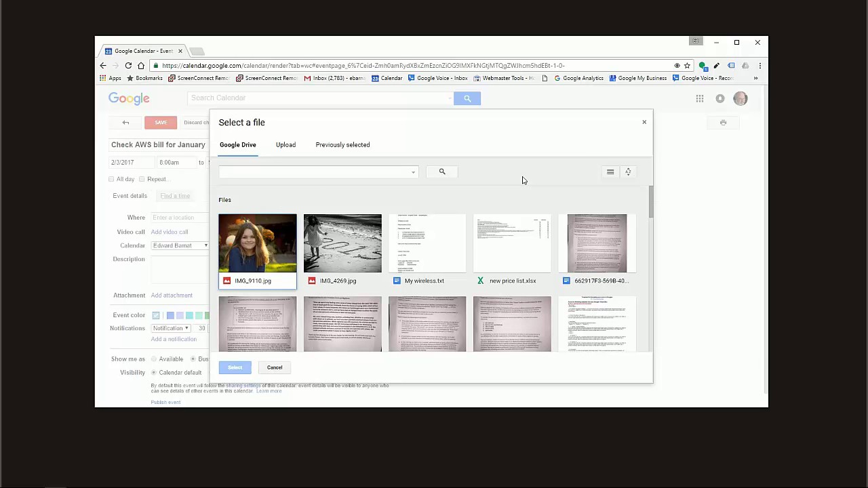Expand the file dialog search box dropdown arrow
This screenshot has width=868, height=488.
click(413, 172)
